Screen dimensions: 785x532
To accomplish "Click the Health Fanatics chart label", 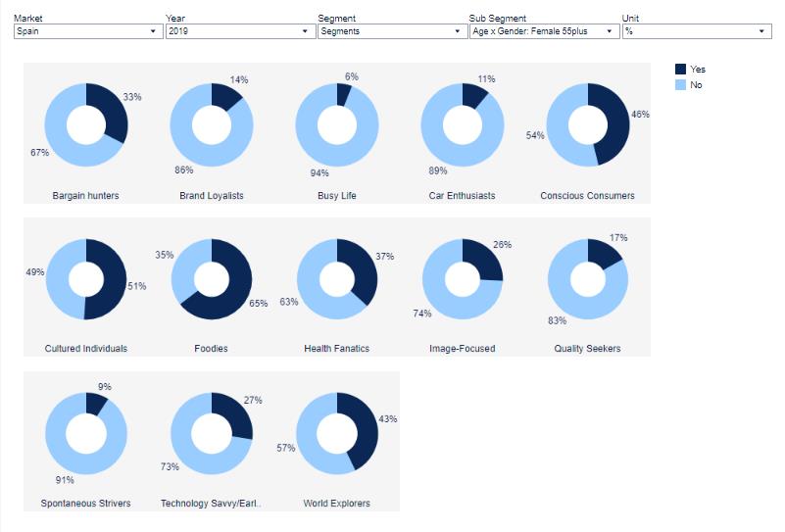I will [337, 349].
